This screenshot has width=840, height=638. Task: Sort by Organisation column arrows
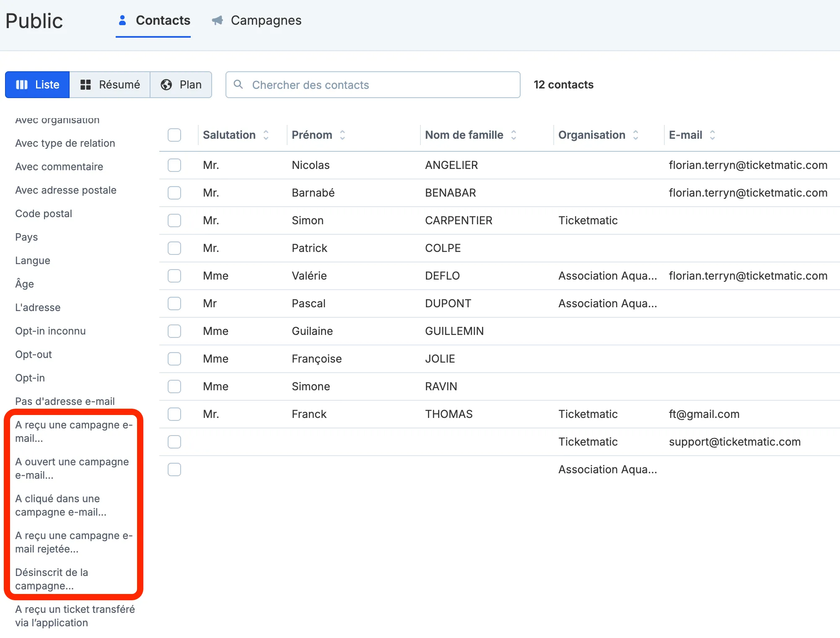(635, 135)
